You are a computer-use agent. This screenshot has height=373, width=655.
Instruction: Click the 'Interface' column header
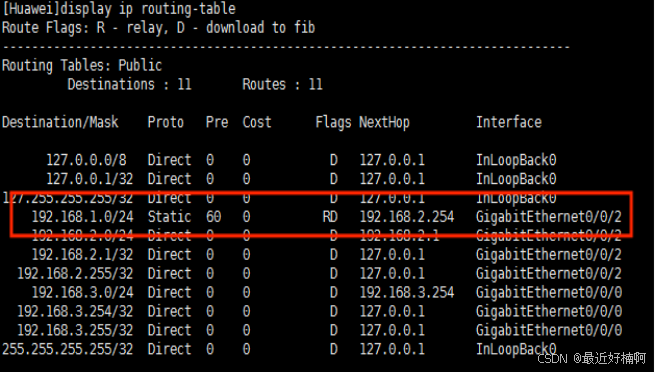point(509,122)
